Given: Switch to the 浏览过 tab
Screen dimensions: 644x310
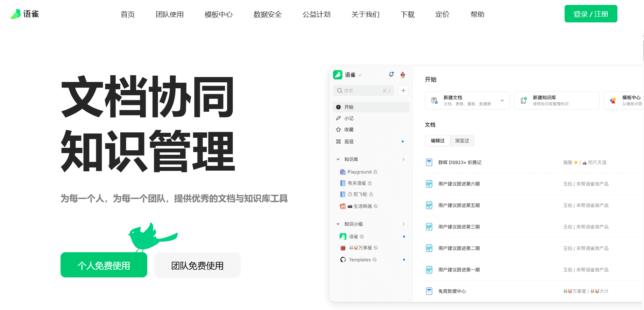Looking at the screenshot, I should pos(462,141).
